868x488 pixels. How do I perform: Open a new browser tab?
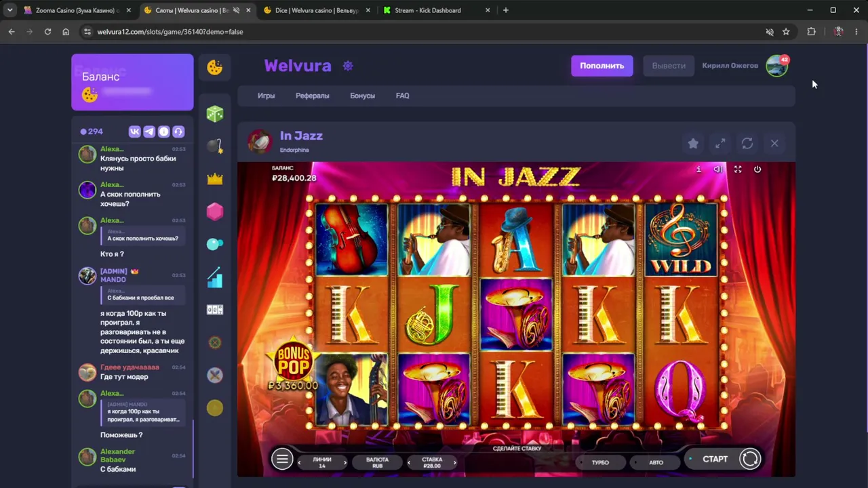(506, 10)
